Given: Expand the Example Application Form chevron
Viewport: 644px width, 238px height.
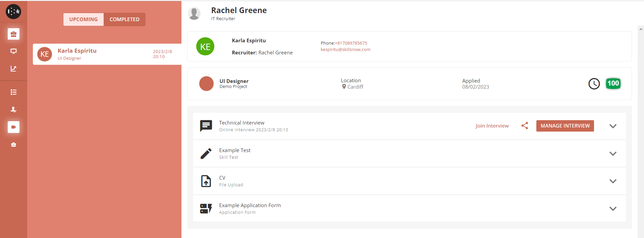Looking at the screenshot, I should click(x=613, y=209).
